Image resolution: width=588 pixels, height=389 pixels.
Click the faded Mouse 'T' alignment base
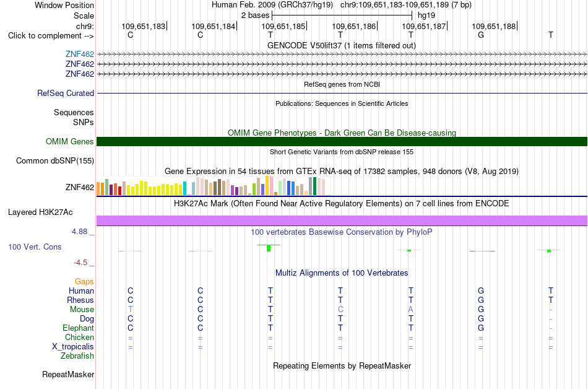(130, 310)
